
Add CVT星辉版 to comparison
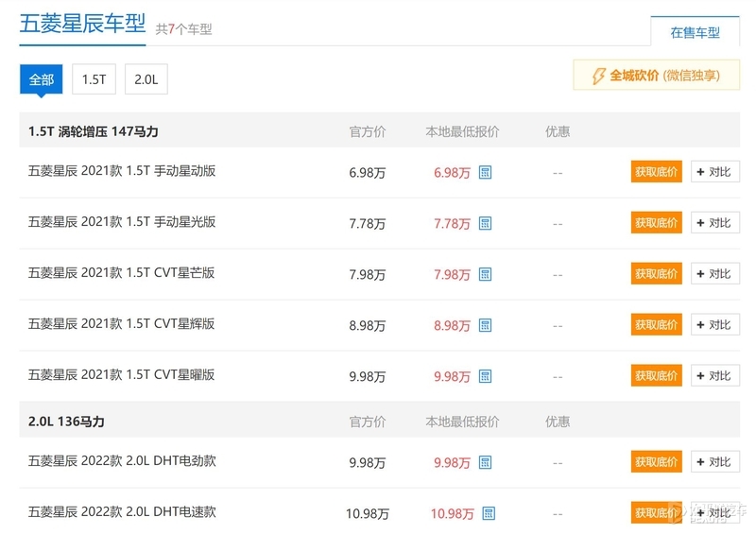(715, 325)
